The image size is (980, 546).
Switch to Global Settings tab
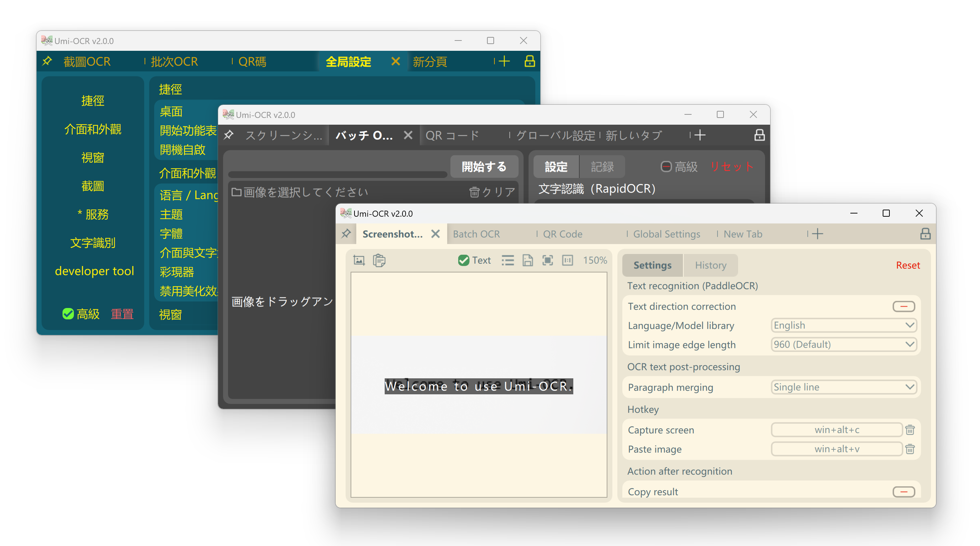pyautogui.click(x=666, y=233)
